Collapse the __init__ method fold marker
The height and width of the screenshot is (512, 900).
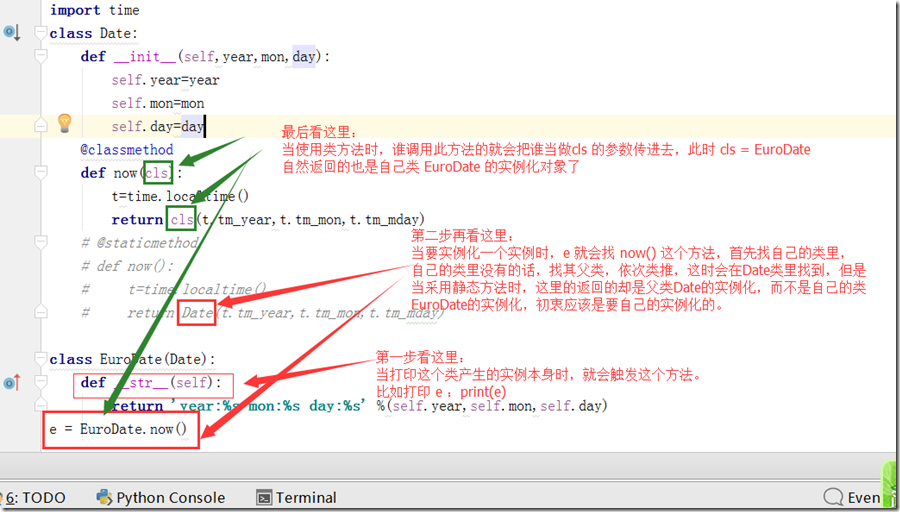click(41, 56)
